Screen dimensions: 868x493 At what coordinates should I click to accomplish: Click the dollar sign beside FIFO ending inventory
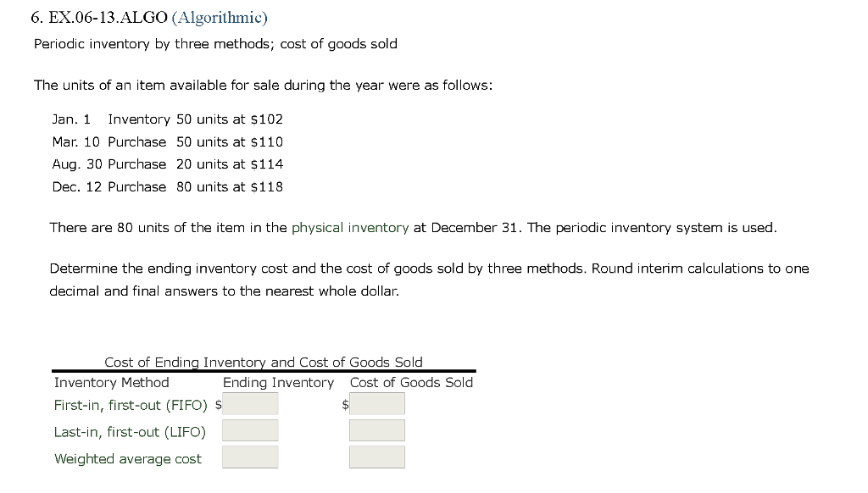pyautogui.click(x=218, y=405)
